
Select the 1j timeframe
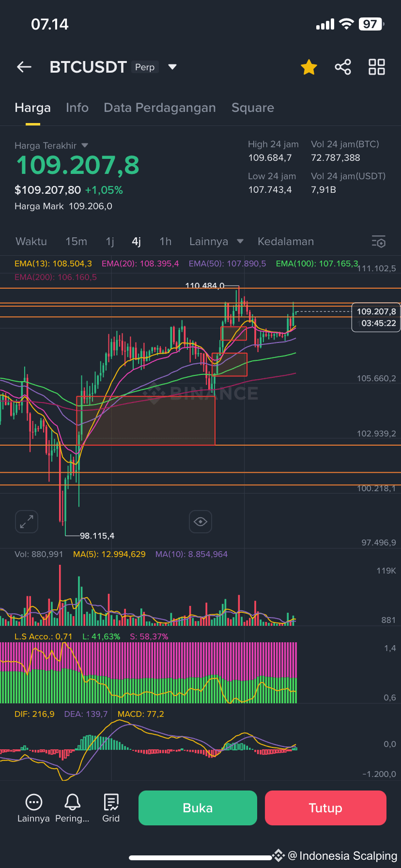coord(110,241)
